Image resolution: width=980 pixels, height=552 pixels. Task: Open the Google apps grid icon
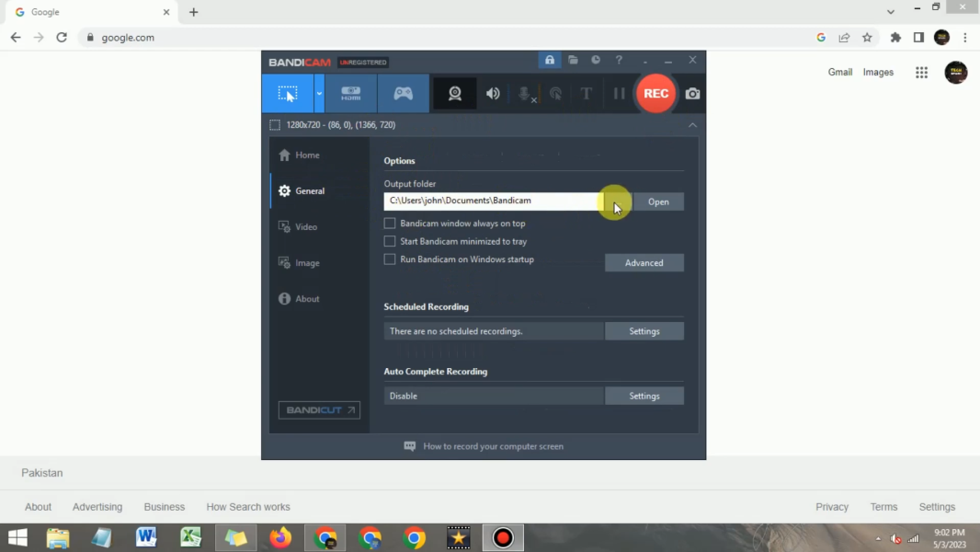click(921, 73)
